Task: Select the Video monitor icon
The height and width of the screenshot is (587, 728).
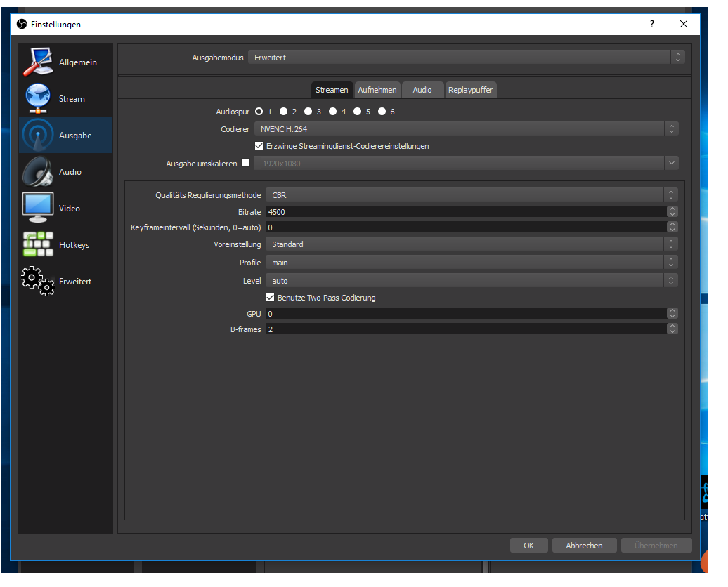Action: pos(38,208)
